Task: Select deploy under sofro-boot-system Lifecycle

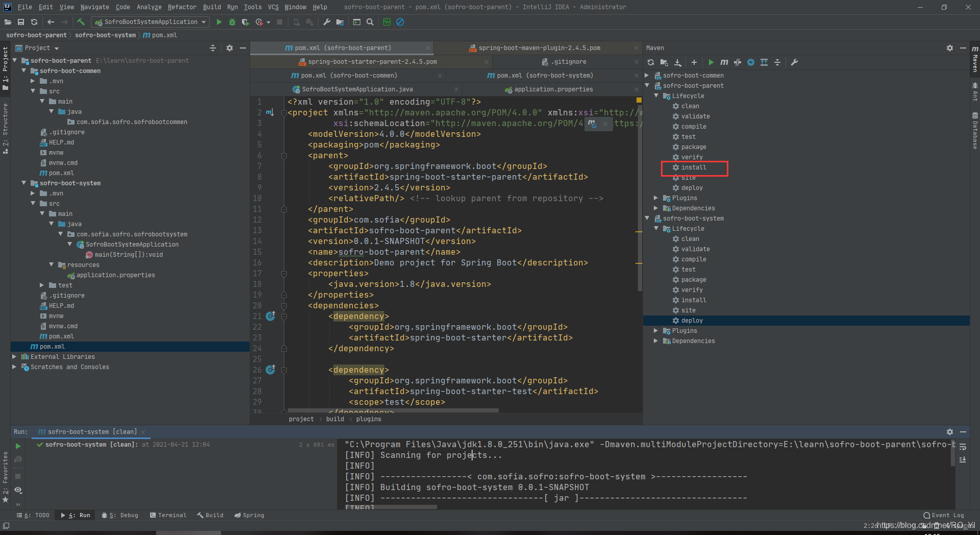Action: [x=692, y=321]
